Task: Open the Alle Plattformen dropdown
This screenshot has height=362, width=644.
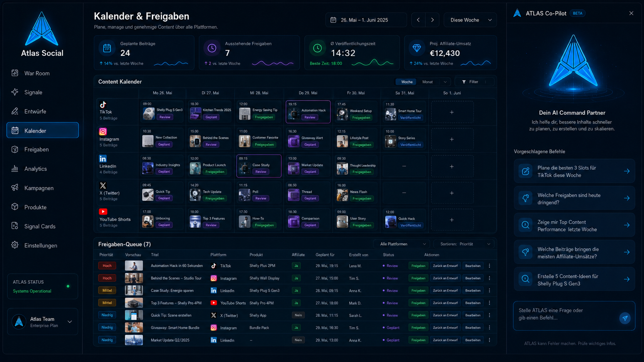Action: pyautogui.click(x=402, y=244)
